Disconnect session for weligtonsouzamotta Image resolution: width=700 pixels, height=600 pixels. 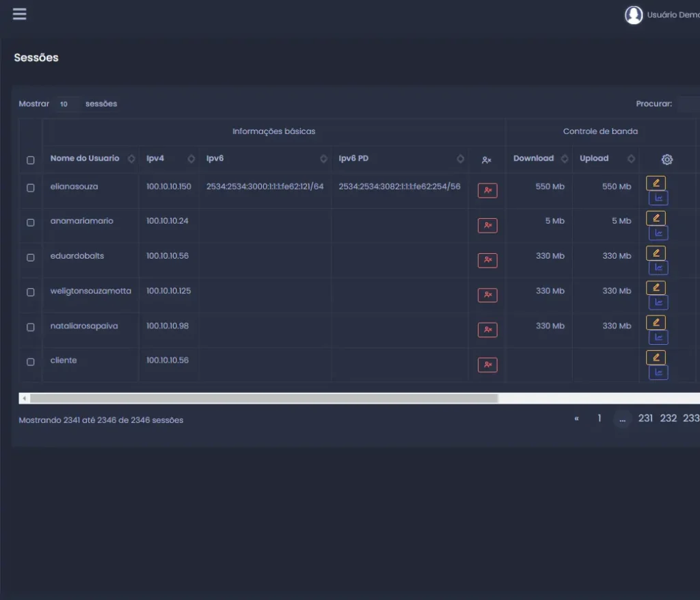pos(487,295)
